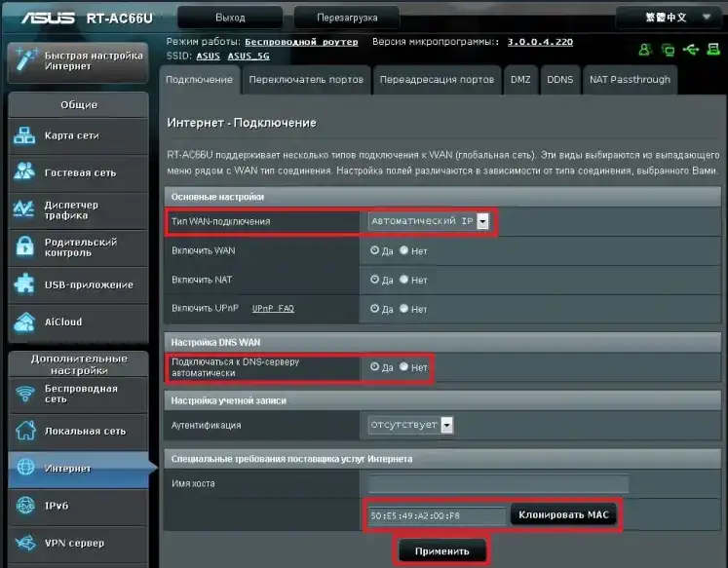728x568 pixels.
Task: Click the Настройка DNS WAN section header
Action: coord(442,342)
